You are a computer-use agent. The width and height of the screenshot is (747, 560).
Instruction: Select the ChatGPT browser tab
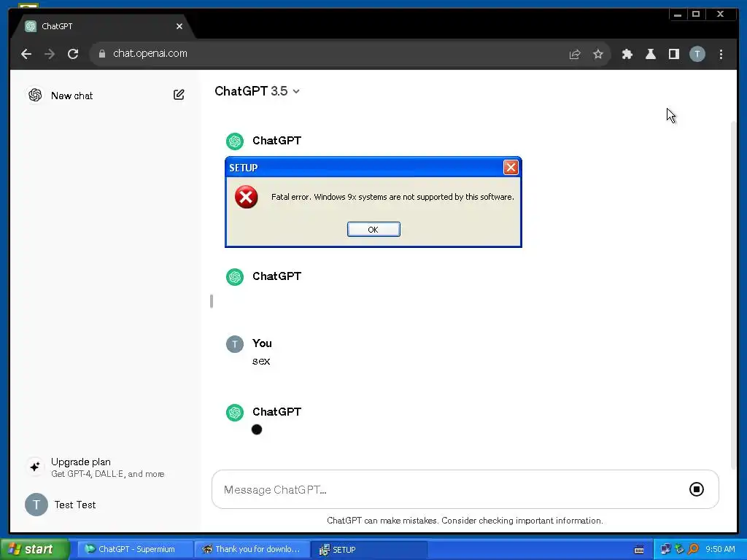[x=102, y=27]
